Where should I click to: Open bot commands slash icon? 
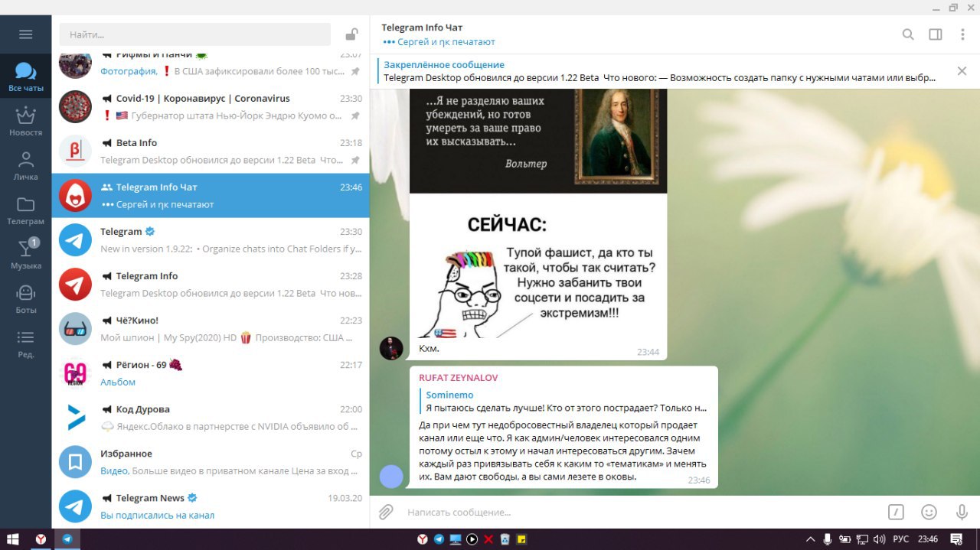pos(896,513)
